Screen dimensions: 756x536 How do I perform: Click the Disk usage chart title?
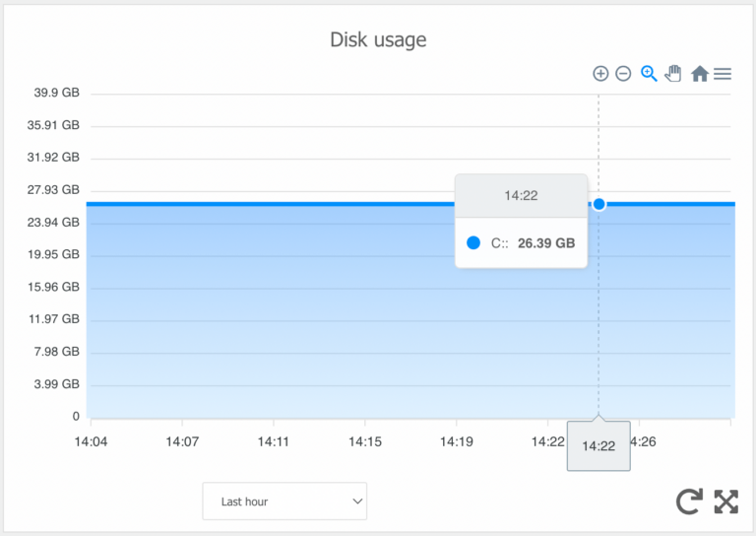[x=378, y=40]
